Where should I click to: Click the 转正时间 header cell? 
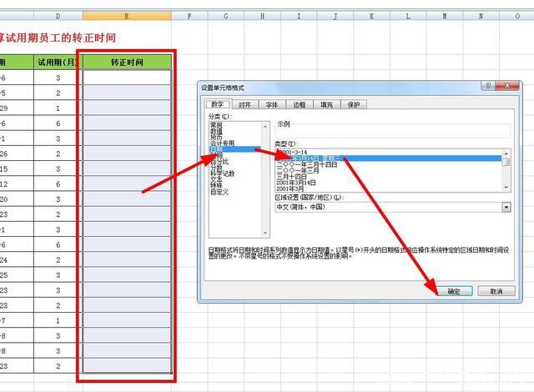click(x=127, y=63)
